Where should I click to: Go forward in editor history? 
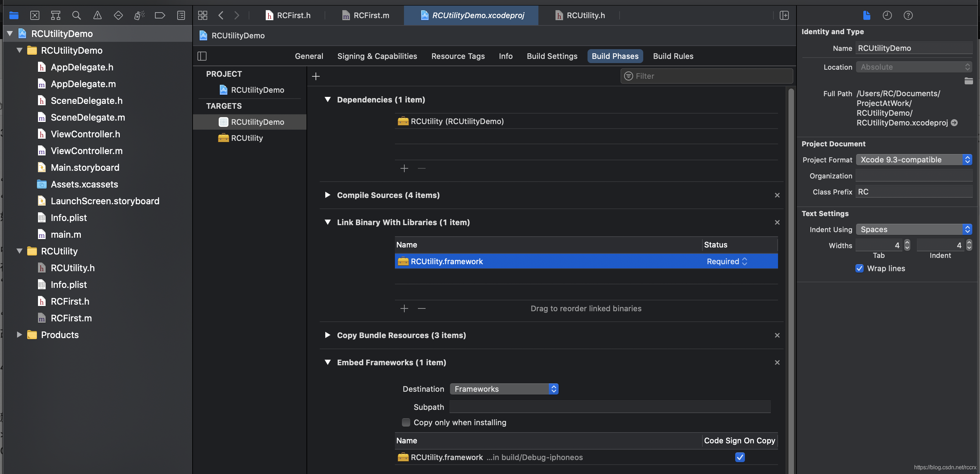(x=236, y=15)
